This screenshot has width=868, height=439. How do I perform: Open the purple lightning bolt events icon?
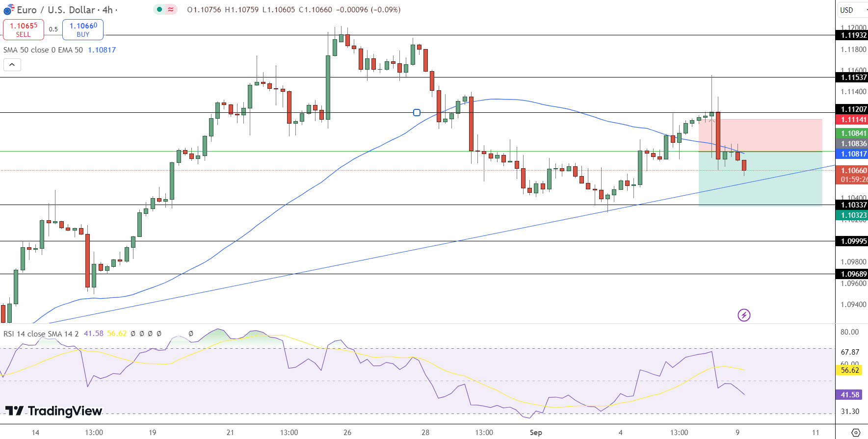tap(744, 315)
